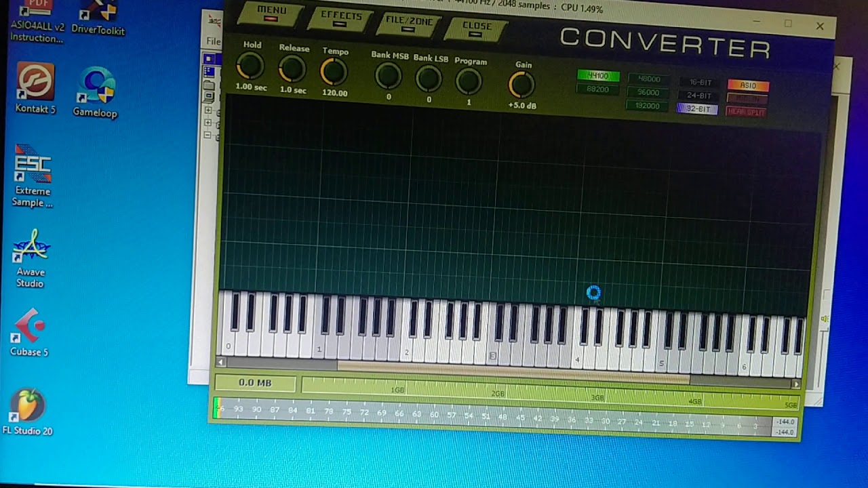The width and height of the screenshot is (868, 488).
Task: Click the Release knob
Action: (292, 68)
